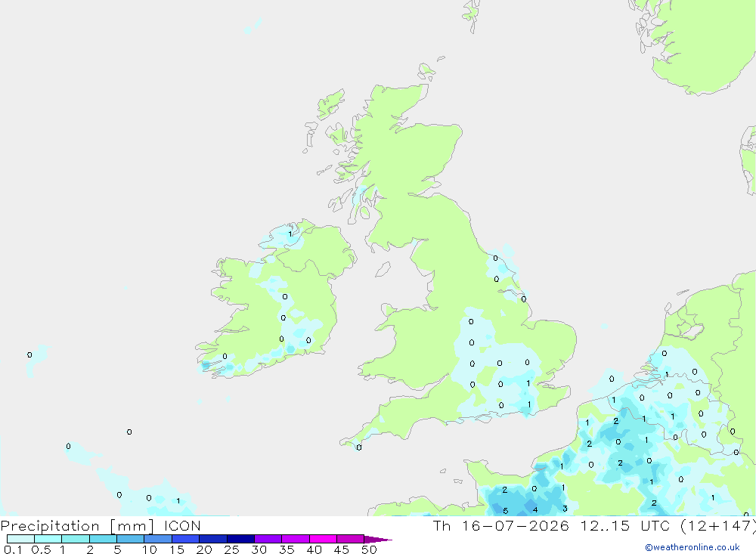Click the "40" legend scale label
756x554 pixels.
pos(314,549)
